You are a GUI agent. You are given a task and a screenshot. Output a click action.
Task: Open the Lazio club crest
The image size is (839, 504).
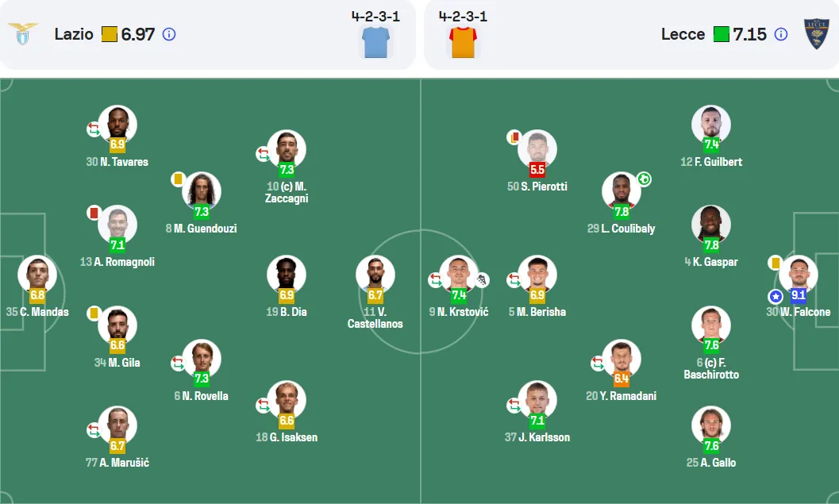point(23,33)
